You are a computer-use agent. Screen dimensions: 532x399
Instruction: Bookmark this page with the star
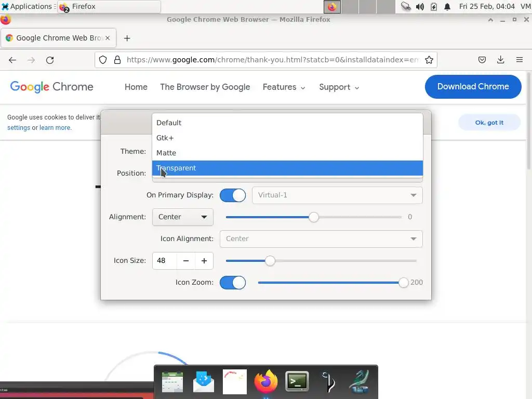tap(429, 60)
